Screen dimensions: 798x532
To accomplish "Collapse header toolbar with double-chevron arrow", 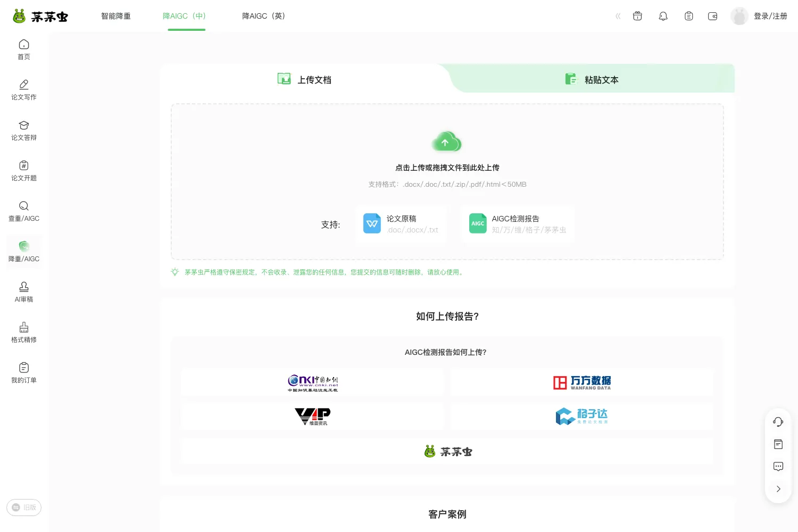I will [618, 16].
